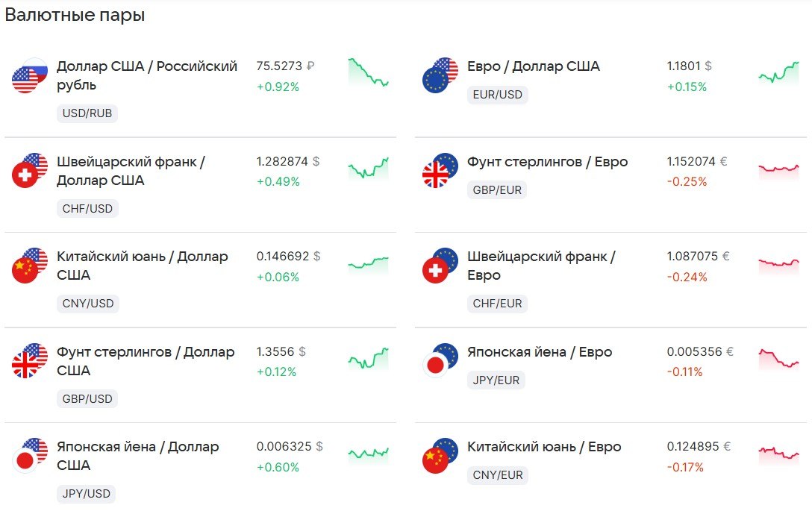Click the CHF/EUR ticker tag
The width and height of the screenshot is (812, 511).
(497, 304)
